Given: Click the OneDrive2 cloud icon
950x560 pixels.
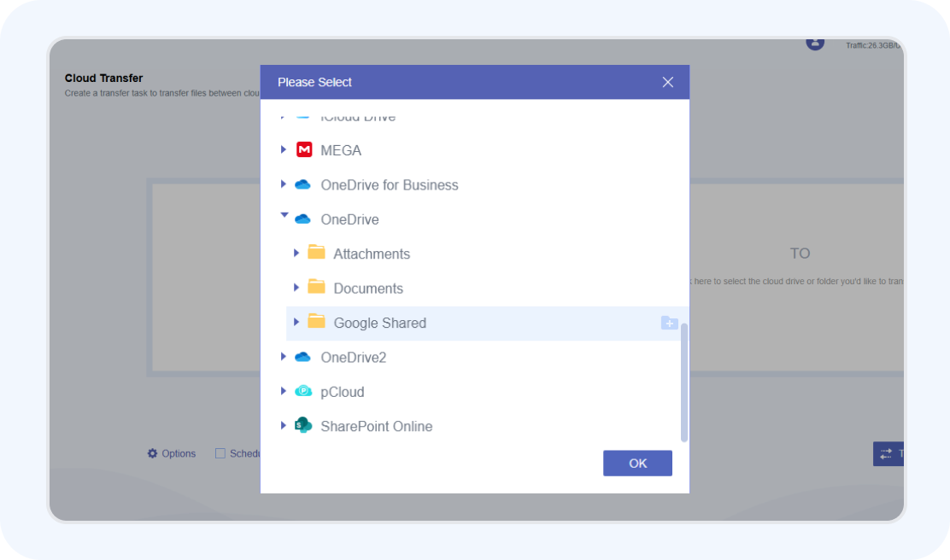Looking at the screenshot, I should [303, 357].
